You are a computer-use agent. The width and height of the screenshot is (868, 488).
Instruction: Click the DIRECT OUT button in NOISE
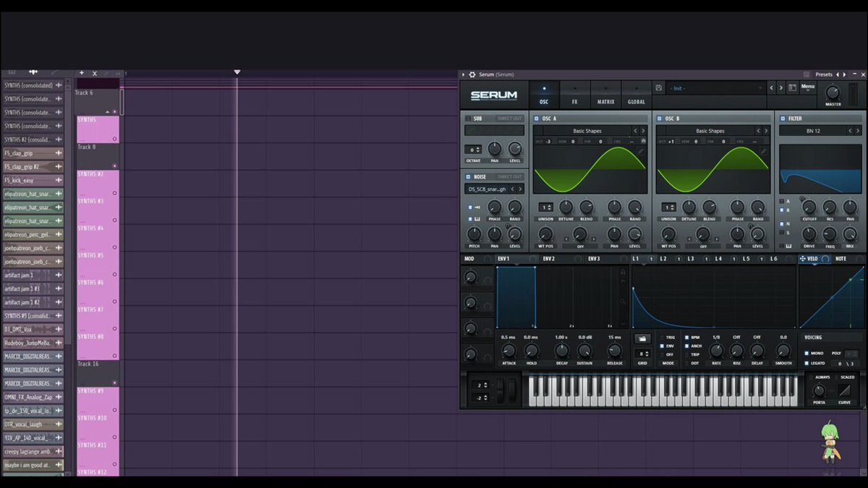[509, 176]
